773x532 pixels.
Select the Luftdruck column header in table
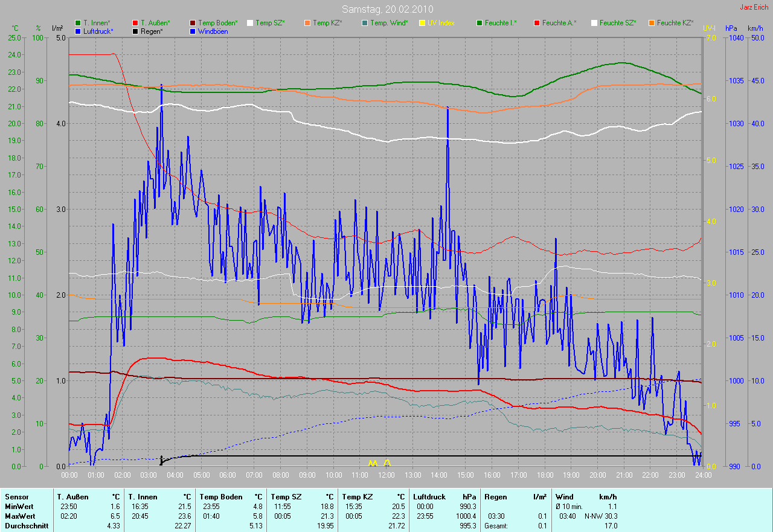(x=429, y=497)
